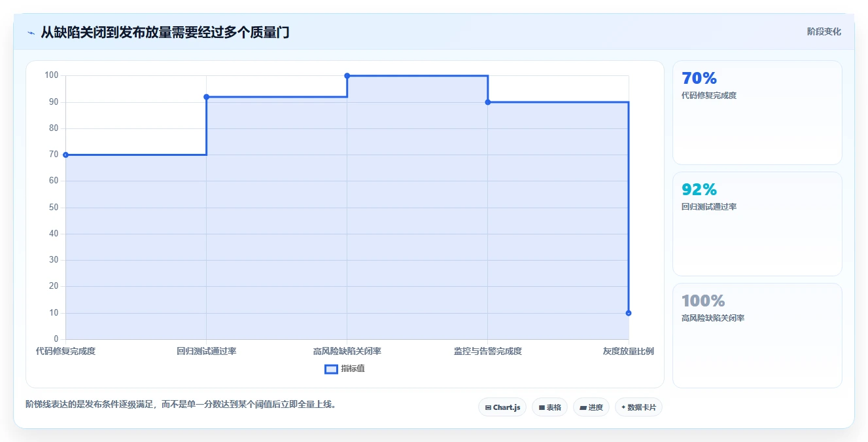Click the footnote text starting with 阶梯线表达
The image size is (868, 442).
click(181, 404)
